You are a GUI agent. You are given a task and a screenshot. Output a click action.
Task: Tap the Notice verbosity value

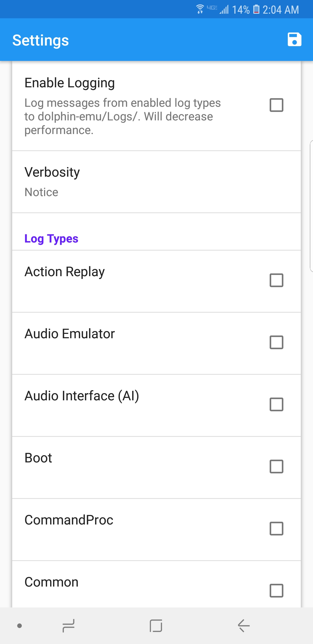tap(41, 192)
